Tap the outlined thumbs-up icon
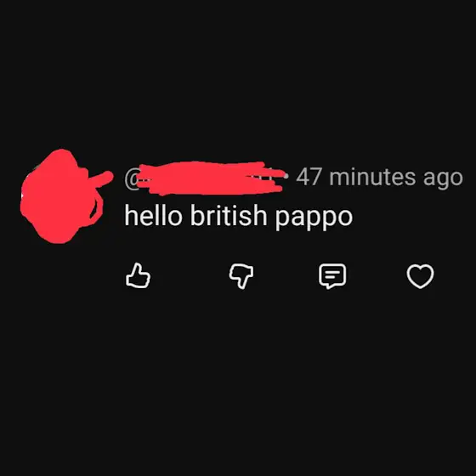 138,275
